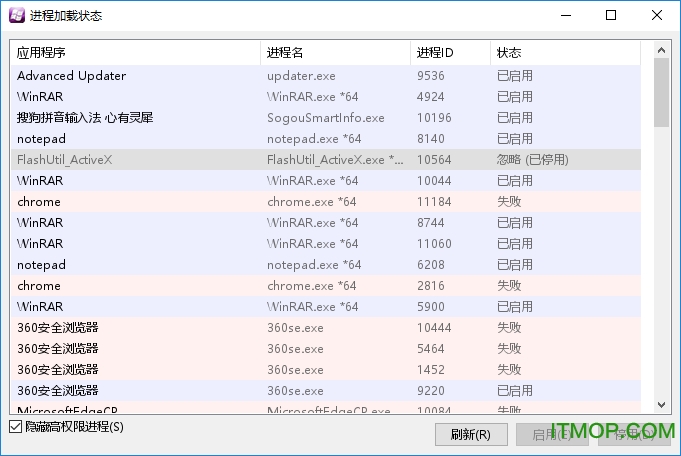Screen dimensions: 681x456
Task: Maximize the 进程加载状态 window
Action: (611, 16)
